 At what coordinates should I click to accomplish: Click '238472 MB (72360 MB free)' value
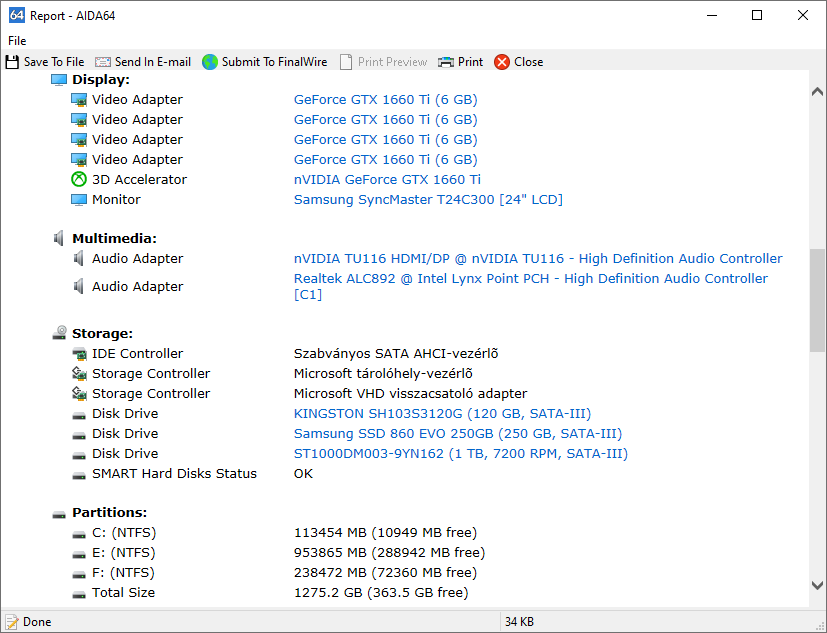pyautogui.click(x=386, y=573)
